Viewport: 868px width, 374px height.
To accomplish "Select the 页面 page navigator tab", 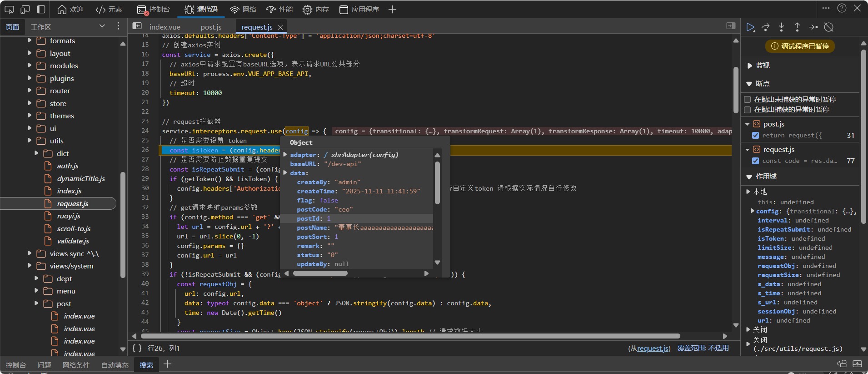I will coord(12,27).
